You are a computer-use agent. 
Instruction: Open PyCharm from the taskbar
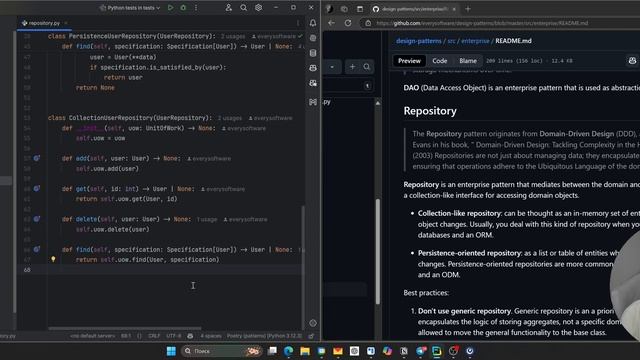click(437, 351)
